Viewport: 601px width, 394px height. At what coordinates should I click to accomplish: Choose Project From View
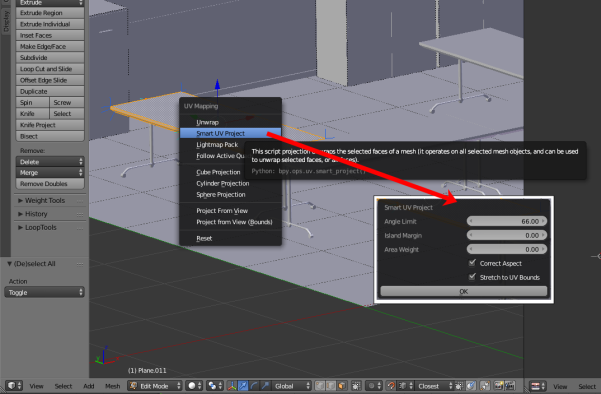[x=230, y=210]
